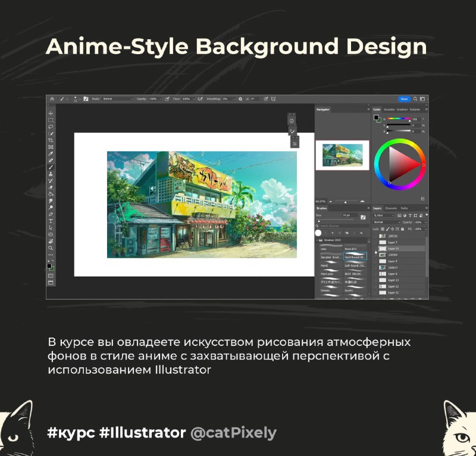476x456 pixels.
Task: Click the #Illustrator hashtag
Action: click(142, 433)
